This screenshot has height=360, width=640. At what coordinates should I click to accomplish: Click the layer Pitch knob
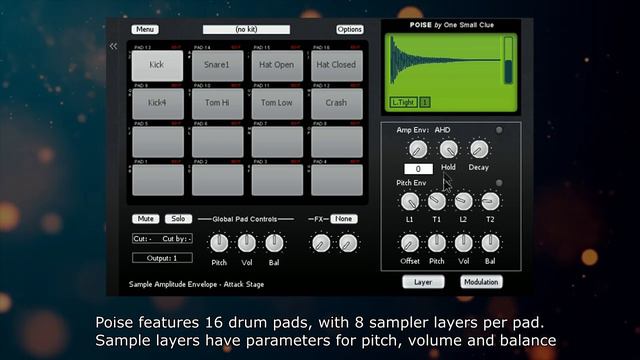click(x=436, y=243)
